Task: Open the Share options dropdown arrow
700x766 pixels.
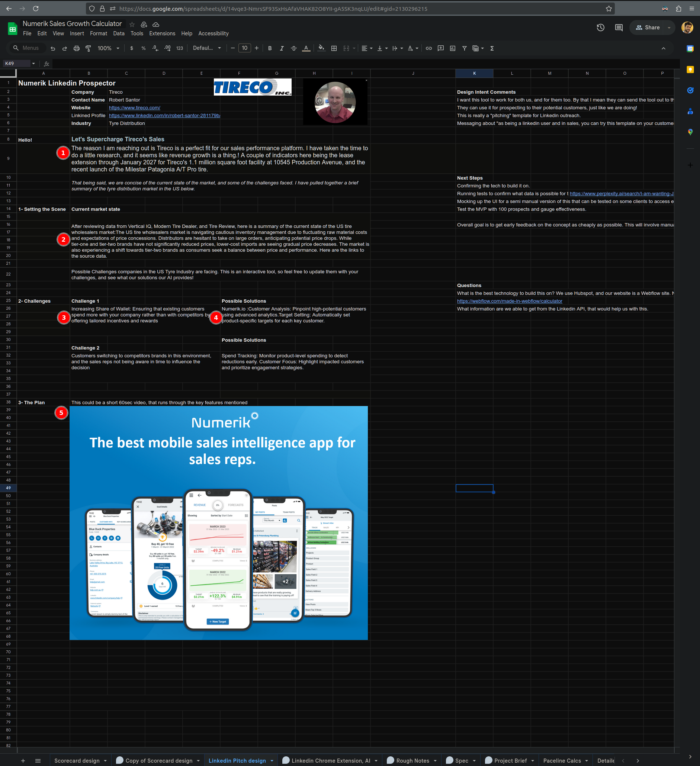Action: pyautogui.click(x=669, y=28)
